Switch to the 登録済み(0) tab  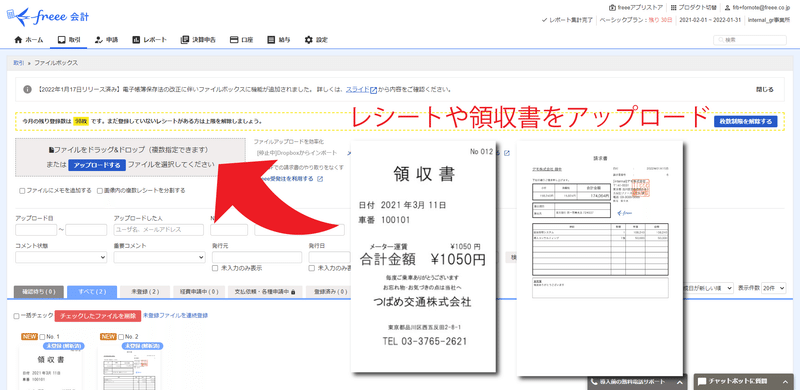coord(329,292)
